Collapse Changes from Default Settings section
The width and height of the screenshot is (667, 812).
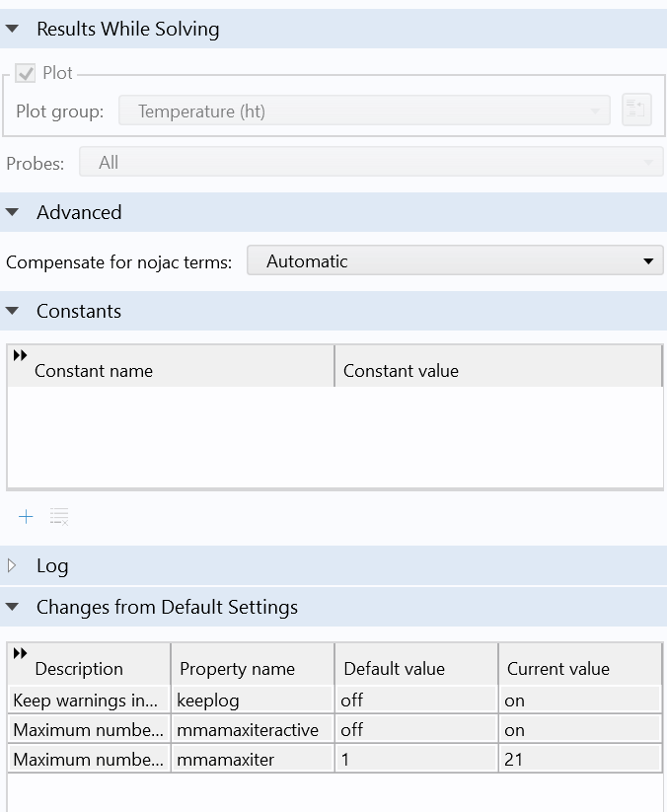click(x=13, y=607)
